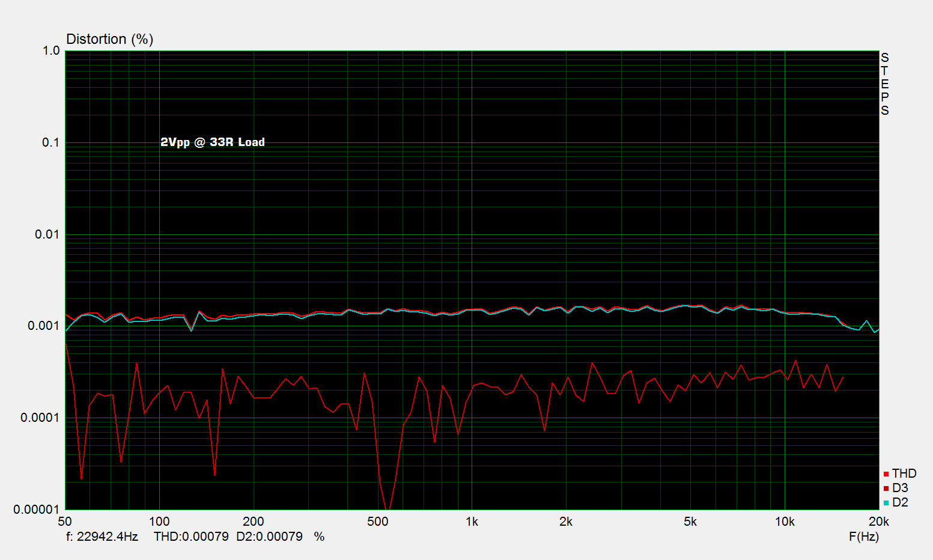Viewport: 933px width, 560px height.
Task: Click the 50 frequency axis label
Action: click(x=65, y=522)
